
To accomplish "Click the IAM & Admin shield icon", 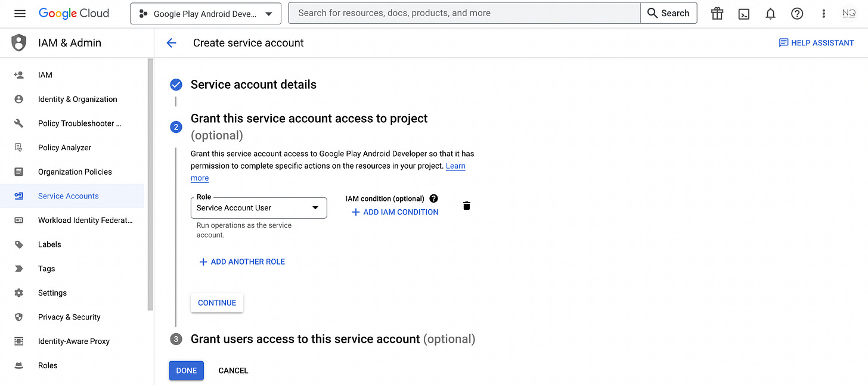I will [x=19, y=43].
